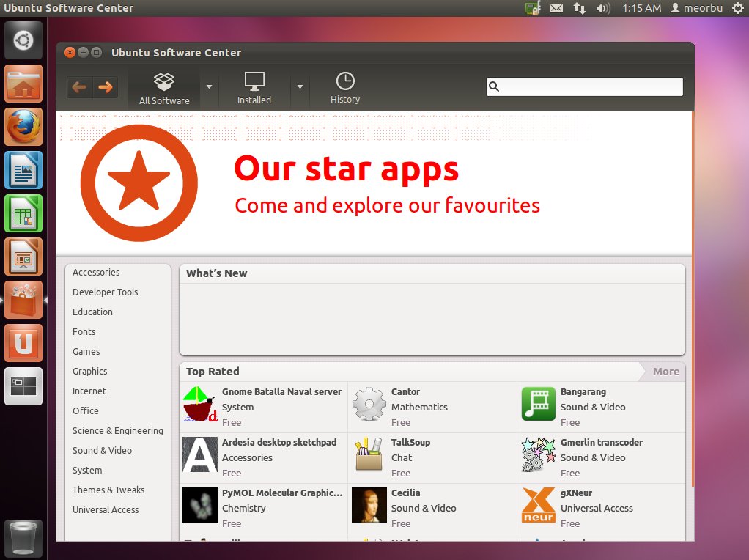749x560 pixels.
Task: Open the mail indicator in top panel
Action: click(x=556, y=8)
